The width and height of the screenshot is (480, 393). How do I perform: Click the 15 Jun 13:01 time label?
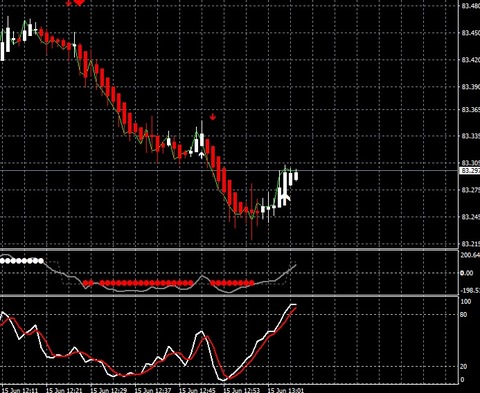point(286,390)
